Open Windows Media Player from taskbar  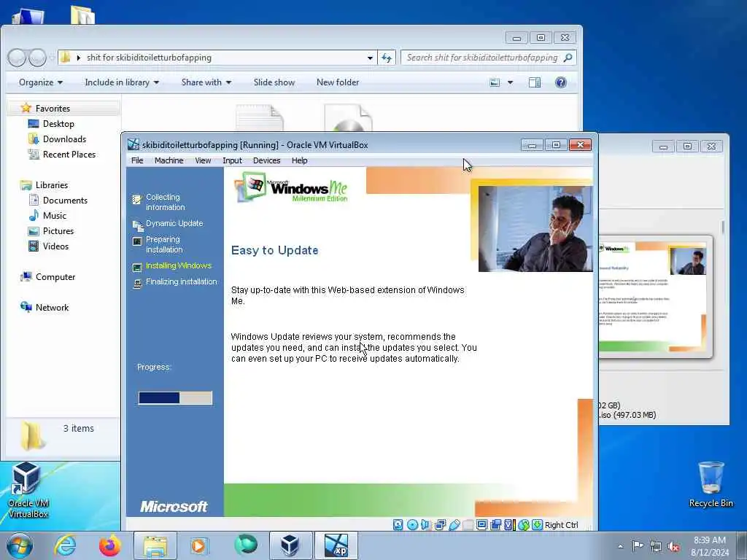coord(199,545)
